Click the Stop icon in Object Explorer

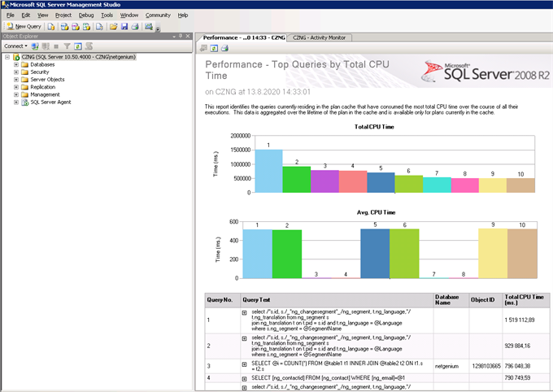(x=56, y=46)
